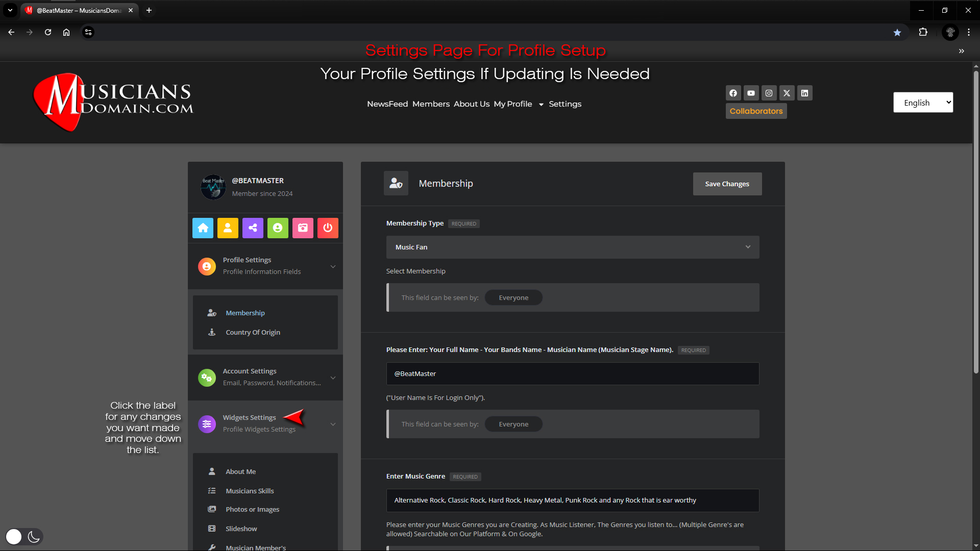Select Membership in sidebar list
Screen dimensions: 980x551
(245, 313)
